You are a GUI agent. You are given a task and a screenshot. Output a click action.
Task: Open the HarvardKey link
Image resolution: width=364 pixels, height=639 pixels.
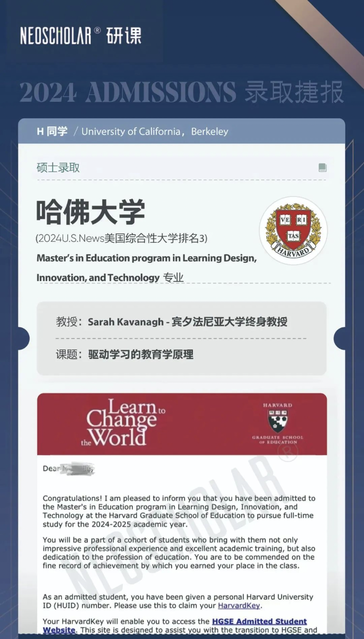point(240,605)
